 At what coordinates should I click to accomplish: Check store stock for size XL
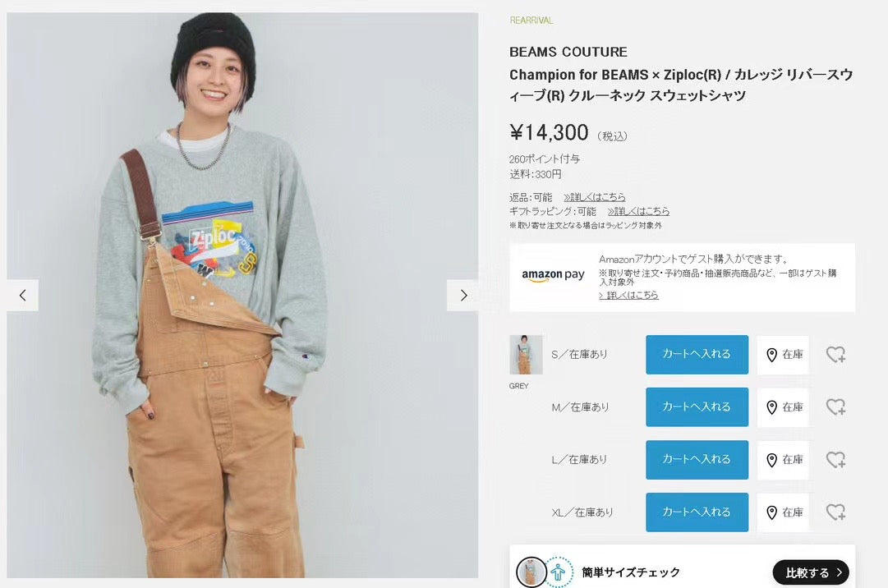pyautogui.click(x=783, y=512)
